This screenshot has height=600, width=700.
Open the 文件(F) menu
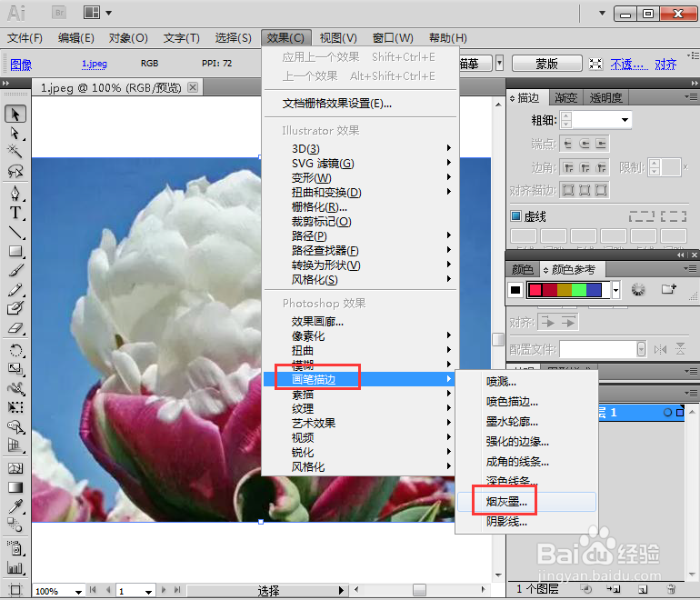pos(25,38)
